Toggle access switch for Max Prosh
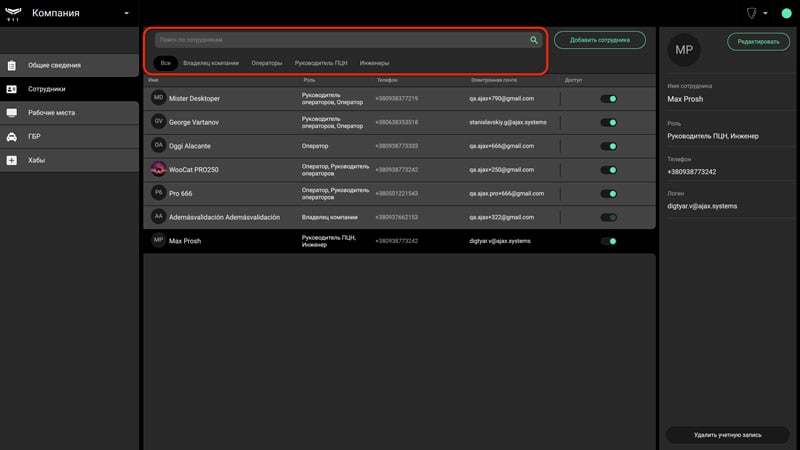 609,241
